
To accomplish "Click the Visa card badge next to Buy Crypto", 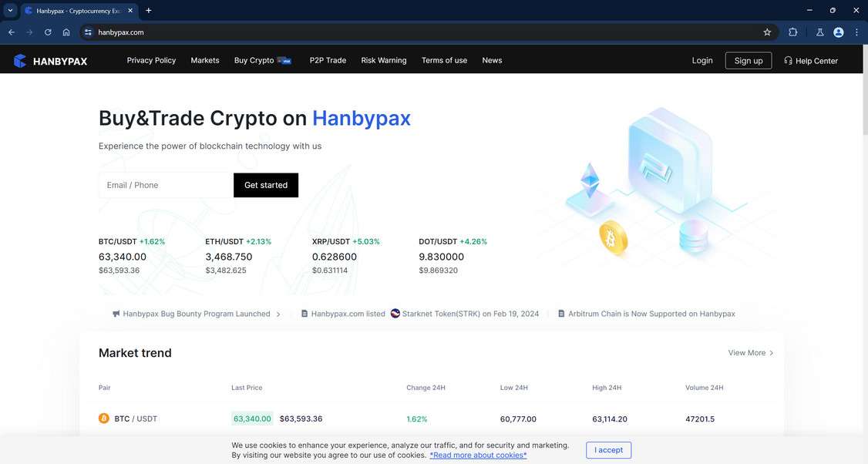I will tap(284, 61).
